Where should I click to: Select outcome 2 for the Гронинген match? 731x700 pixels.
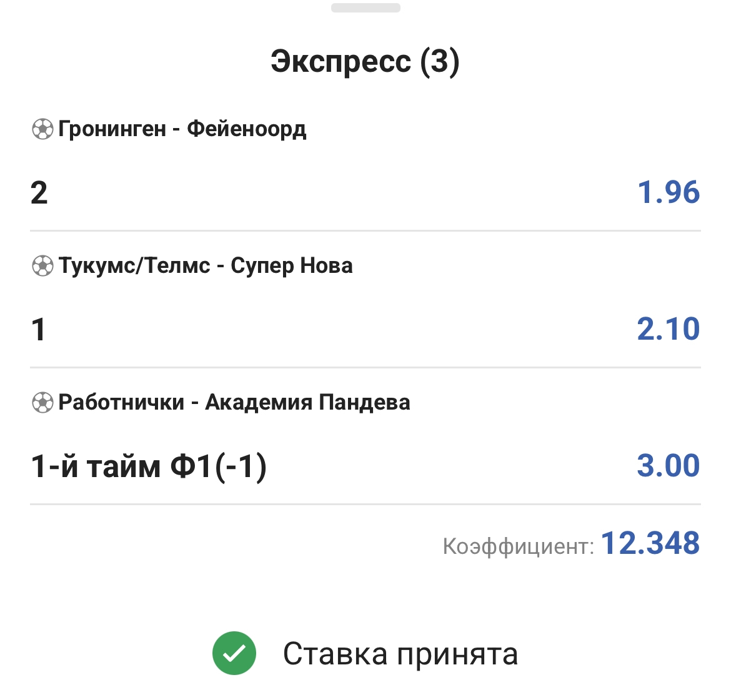pyautogui.click(x=39, y=192)
